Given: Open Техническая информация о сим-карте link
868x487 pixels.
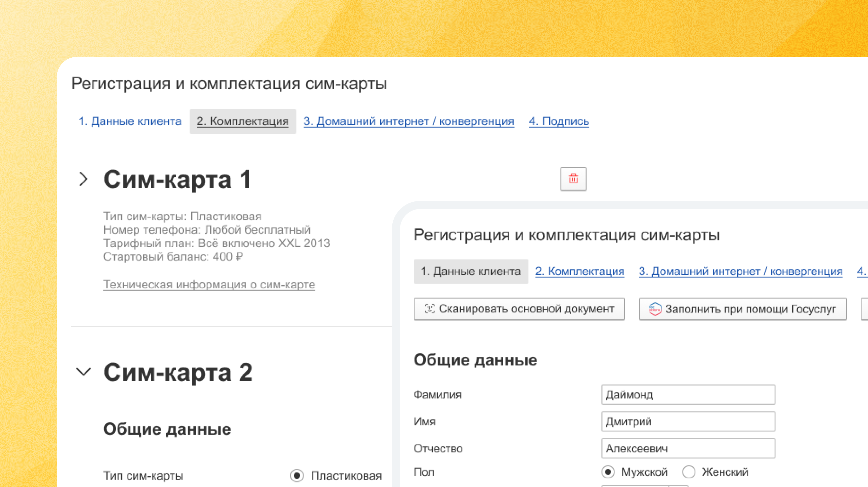Looking at the screenshot, I should (x=209, y=285).
